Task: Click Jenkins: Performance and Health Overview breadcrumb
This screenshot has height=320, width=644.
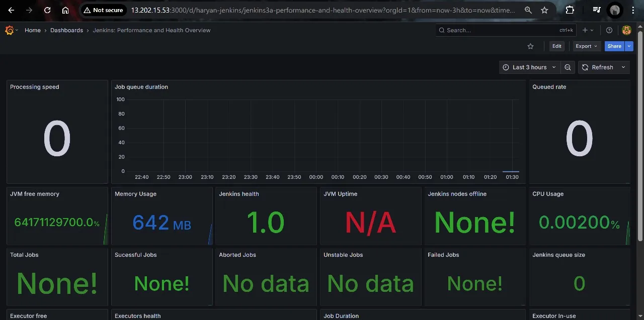Action: (x=151, y=30)
